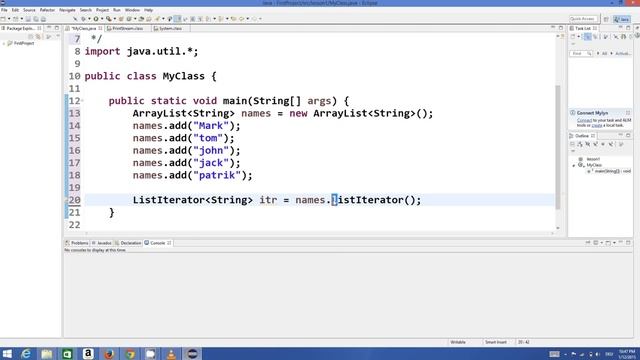Click the editor vertical scrollbar
Viewport: 640px width, 360px height.
pyautogui.click(x=558, y=147)
